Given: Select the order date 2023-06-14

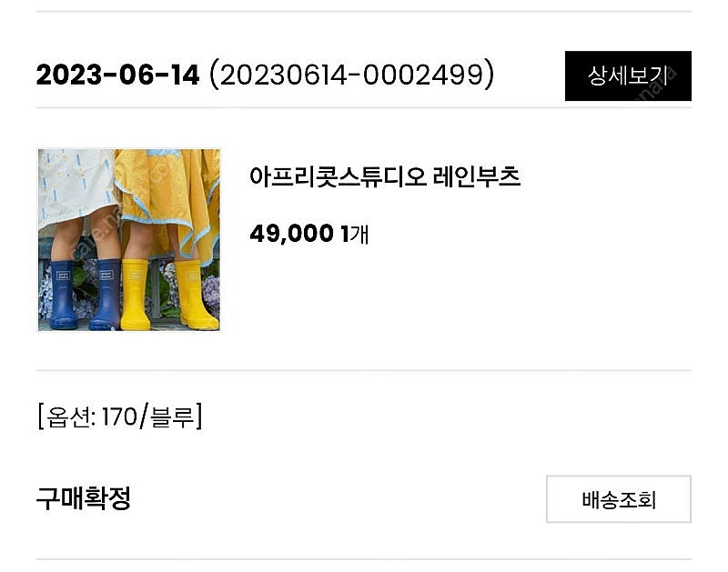Looking at the screenshot, I should coord(117,75).
